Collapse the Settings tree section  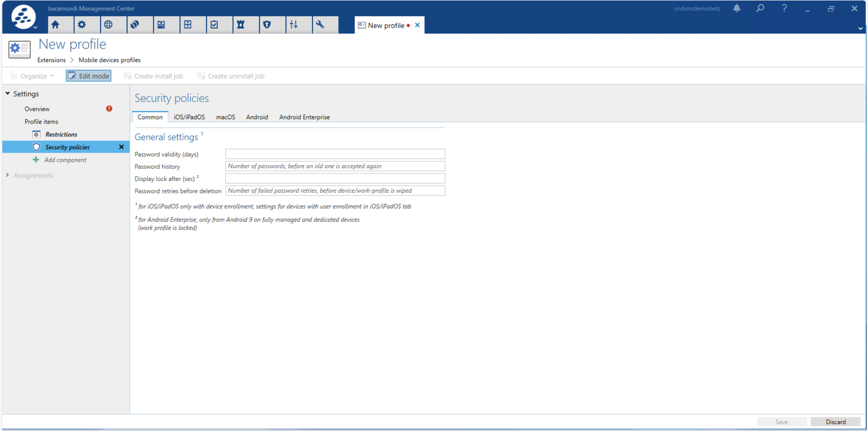[8, 93]
